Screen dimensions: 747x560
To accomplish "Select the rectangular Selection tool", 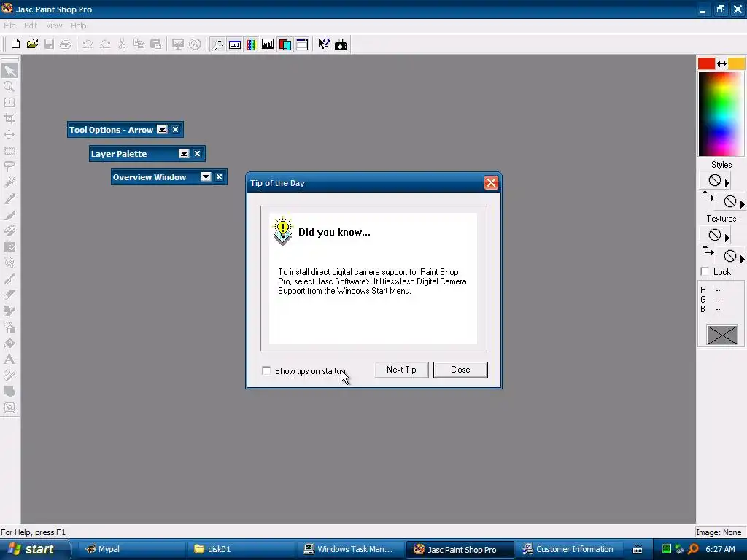I will click(x=9, y=151).
